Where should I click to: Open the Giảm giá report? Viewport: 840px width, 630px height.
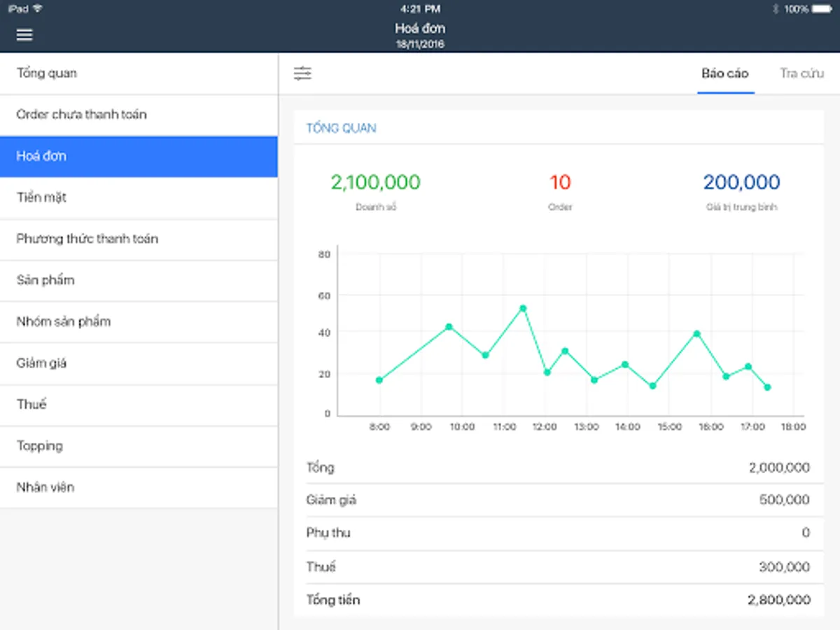click(x=139, y=363)
